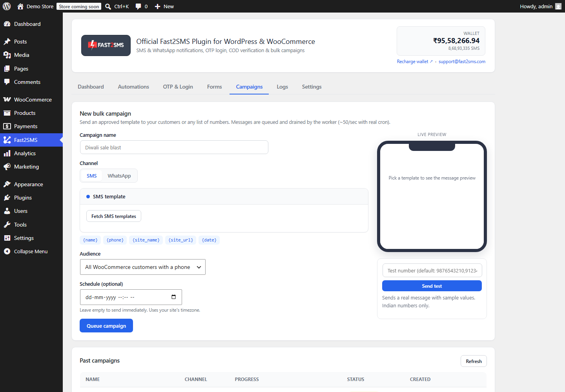565x392 pixels.
Task: Click the Users person icon
Action: click(x=7, y=211)
